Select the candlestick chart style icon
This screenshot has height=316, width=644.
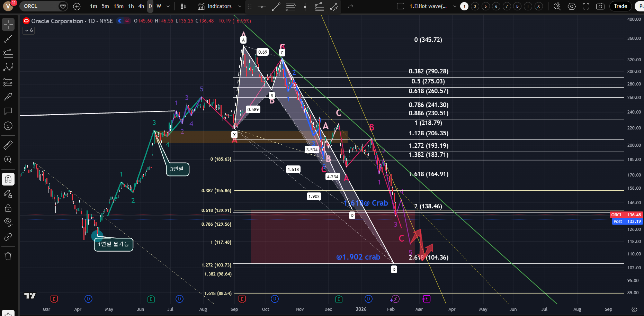184,6
